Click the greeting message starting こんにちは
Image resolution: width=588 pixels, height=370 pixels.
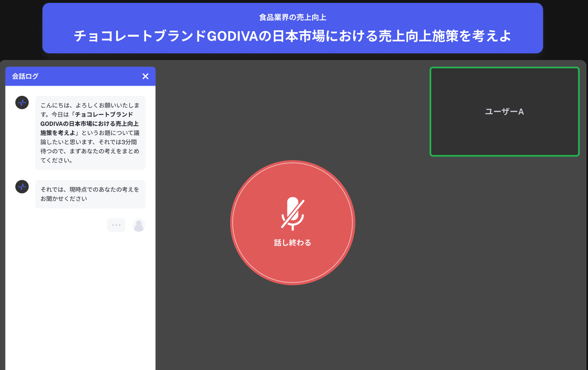[90, 133]
